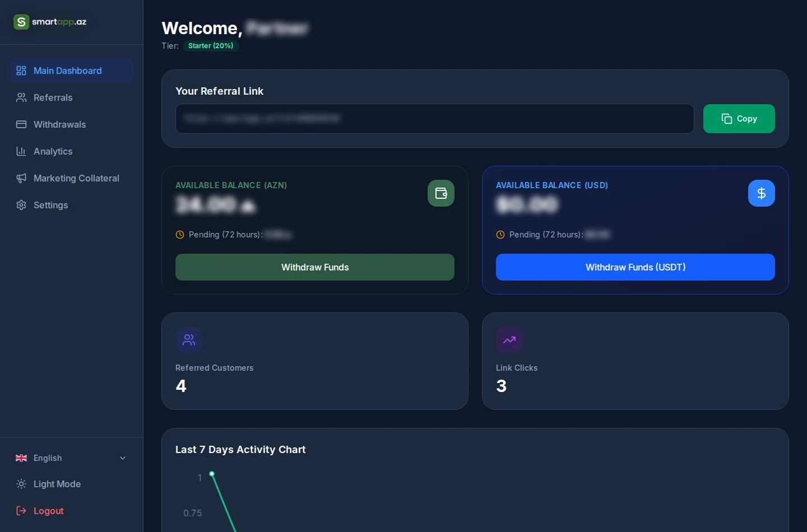Click the UK flag language icon

click(21, 458)
